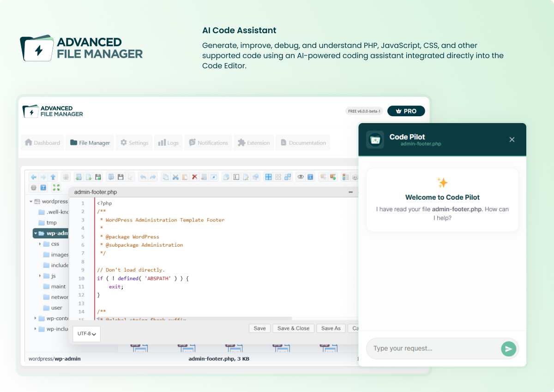Click the floppy disk save icon
The width and height of the screenshot is (554, 392).
120,177
